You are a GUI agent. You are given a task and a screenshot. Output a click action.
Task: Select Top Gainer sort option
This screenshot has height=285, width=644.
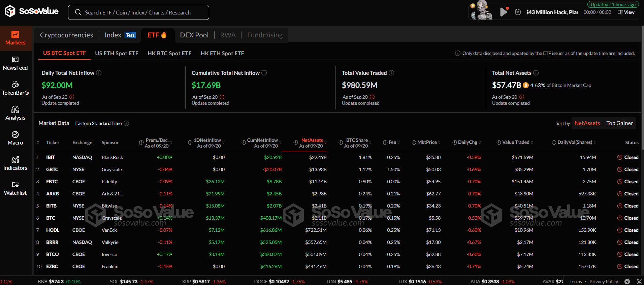[620, 123]
